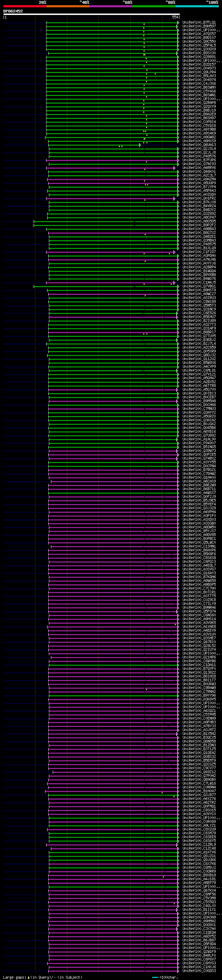Click the purple alignment bar of A4RRV6

(111, 168)
